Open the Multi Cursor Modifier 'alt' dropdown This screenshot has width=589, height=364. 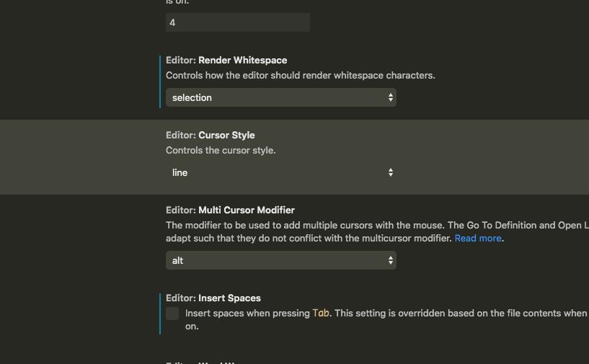280,260
